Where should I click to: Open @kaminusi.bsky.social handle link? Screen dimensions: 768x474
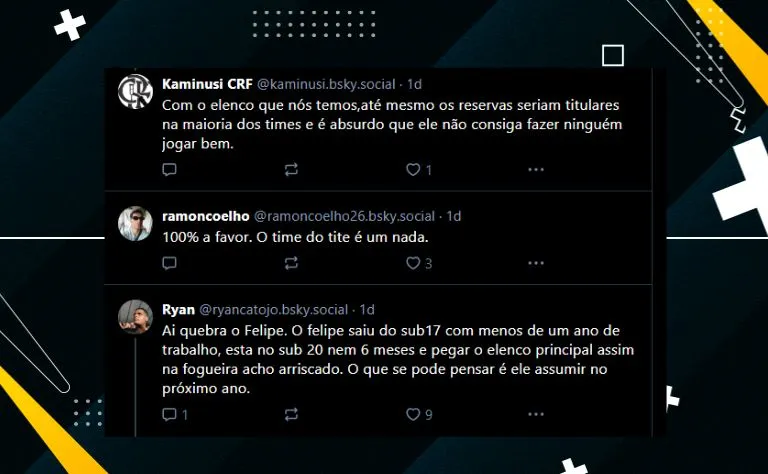(x=326, y=84)
